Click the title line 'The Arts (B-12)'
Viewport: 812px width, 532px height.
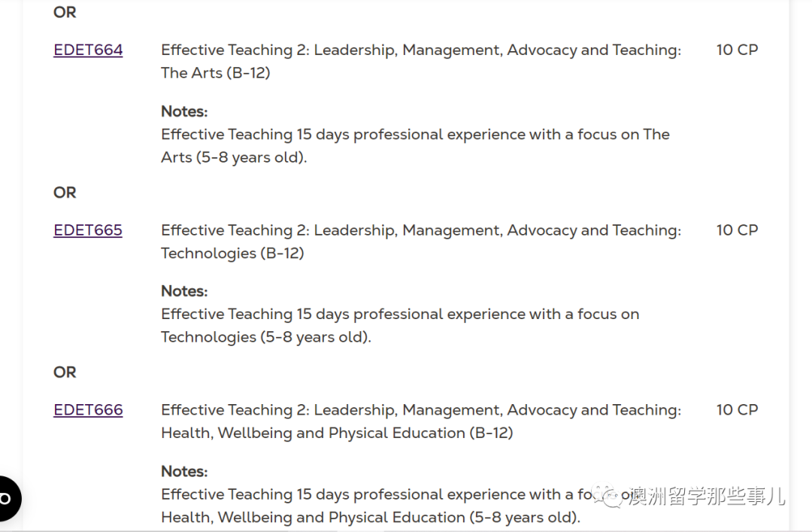point(216,72)
